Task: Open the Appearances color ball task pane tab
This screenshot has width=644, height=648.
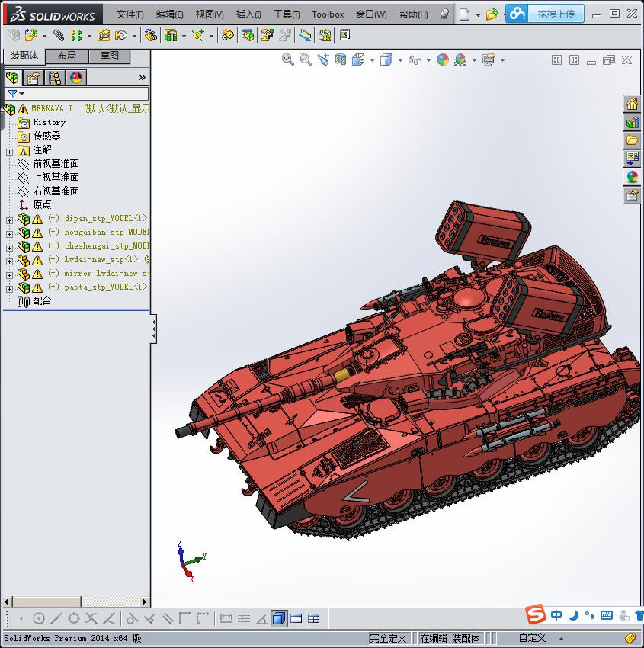Action: pyautogui.click(x=632, y=177)
